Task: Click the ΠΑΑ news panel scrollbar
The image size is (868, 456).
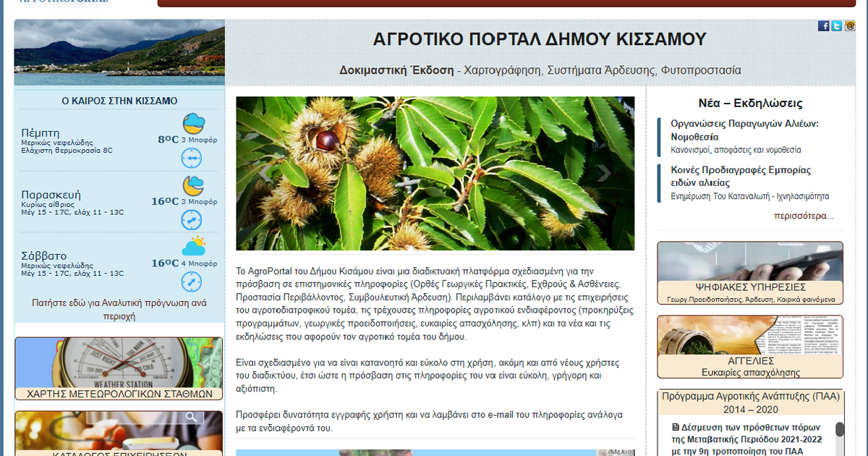Action: pyautogui.click(x=839, y=430)
